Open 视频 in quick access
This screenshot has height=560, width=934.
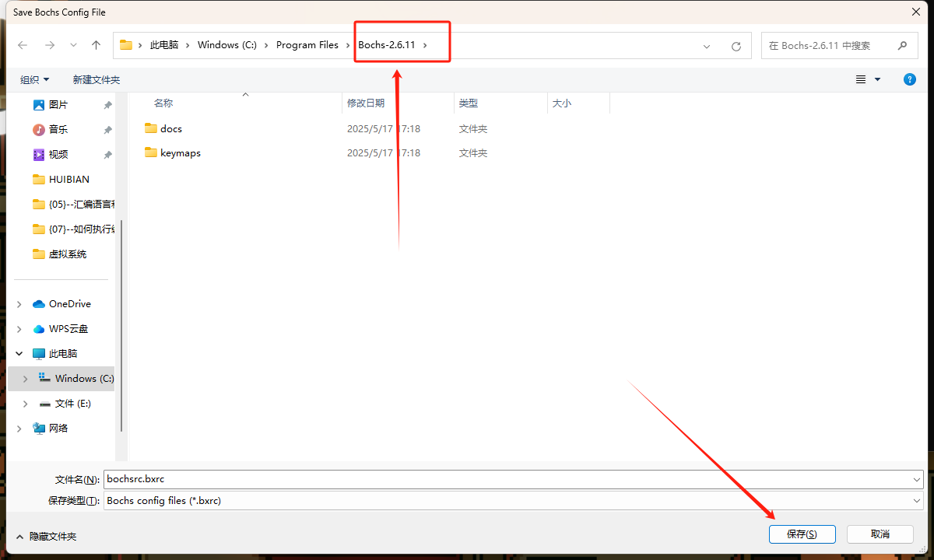tap(58, 154)
